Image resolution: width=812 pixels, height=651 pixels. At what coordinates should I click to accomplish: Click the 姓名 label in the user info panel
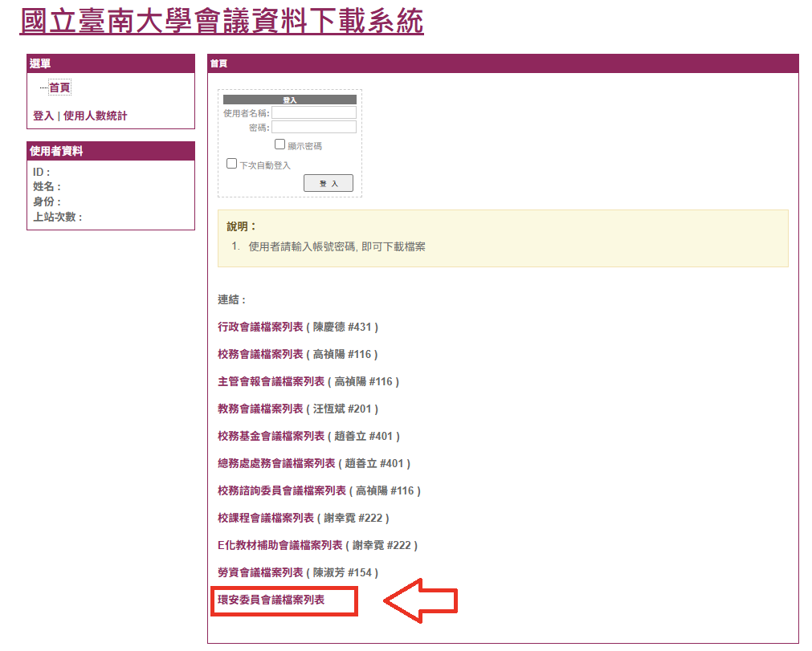(47, 187)
